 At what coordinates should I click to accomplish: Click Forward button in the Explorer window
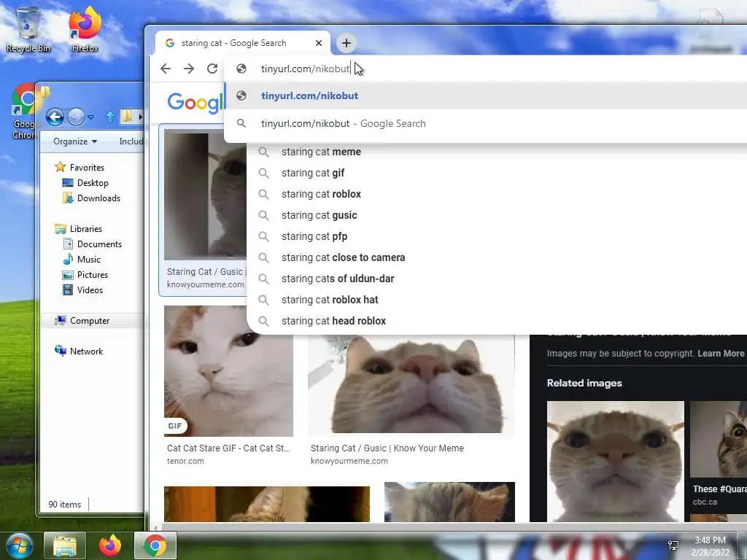click(x=76, y=116)
